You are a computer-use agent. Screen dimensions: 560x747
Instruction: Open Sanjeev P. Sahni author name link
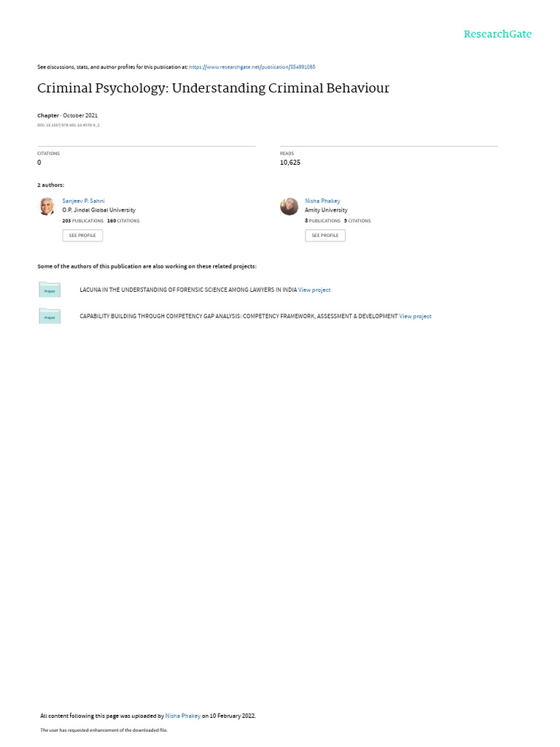[x=83, y=201]
